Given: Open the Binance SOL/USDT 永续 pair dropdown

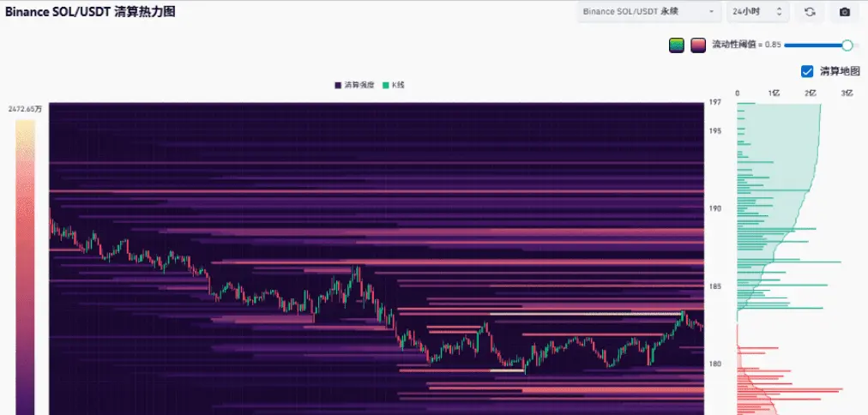Looking at the screenshot, I should pos(648,12).
